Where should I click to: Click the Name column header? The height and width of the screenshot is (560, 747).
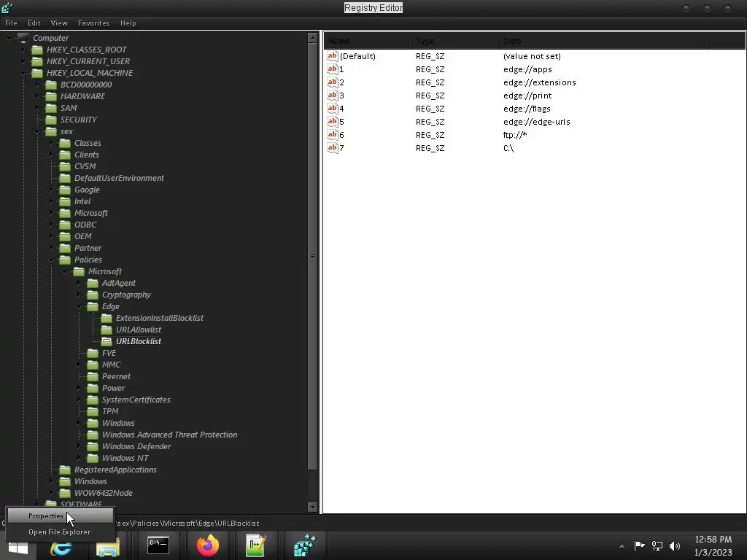368,41
